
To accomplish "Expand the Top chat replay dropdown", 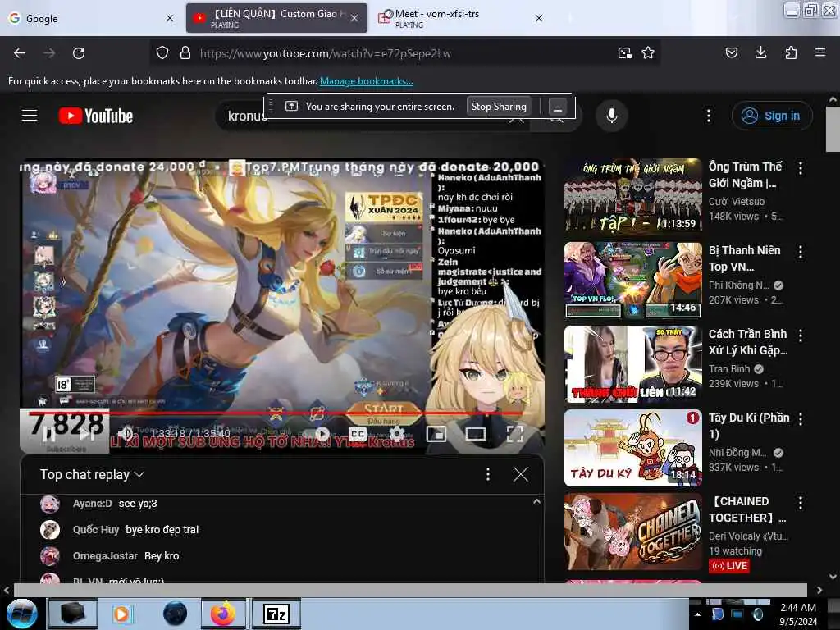I will pyautogui.click(x=92, y=474).
